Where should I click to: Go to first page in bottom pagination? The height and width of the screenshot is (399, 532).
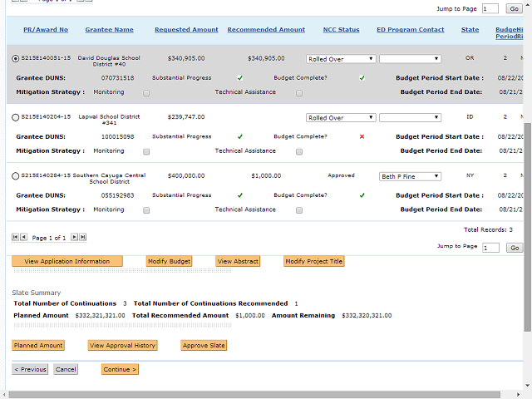tap(15, 237)
